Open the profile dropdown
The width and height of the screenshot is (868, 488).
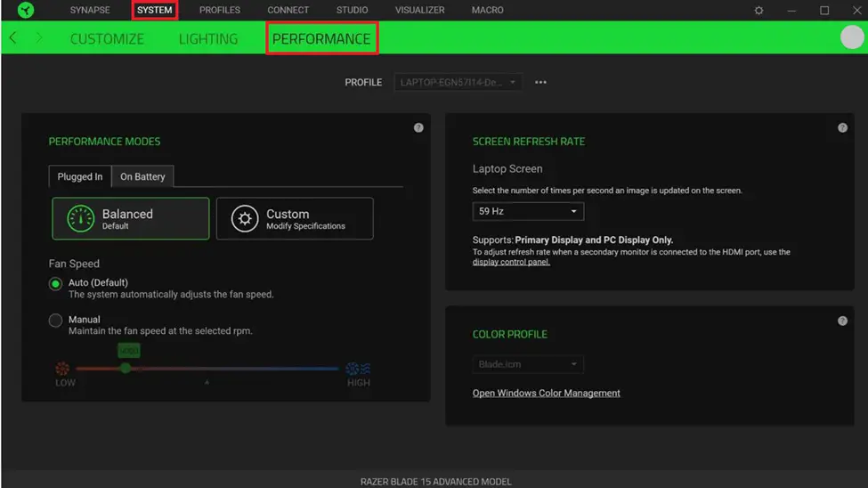coord(458,82)
